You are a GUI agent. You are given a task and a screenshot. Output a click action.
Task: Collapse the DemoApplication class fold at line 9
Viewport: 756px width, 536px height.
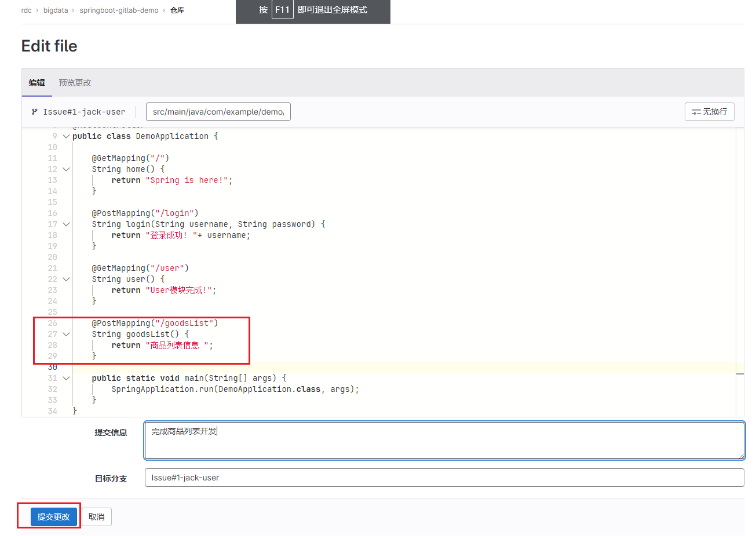pyautogui.click(x=66, y=137)
